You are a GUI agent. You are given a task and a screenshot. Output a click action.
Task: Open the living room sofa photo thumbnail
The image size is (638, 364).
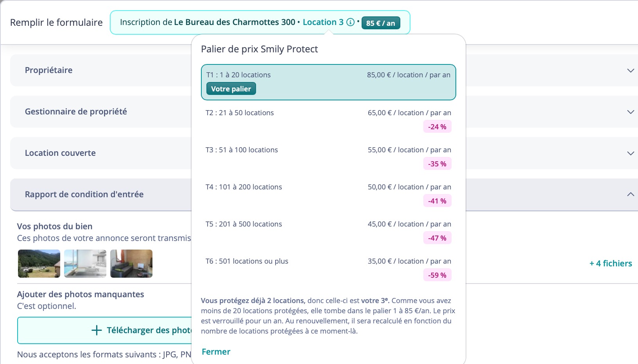pos(131,264)
